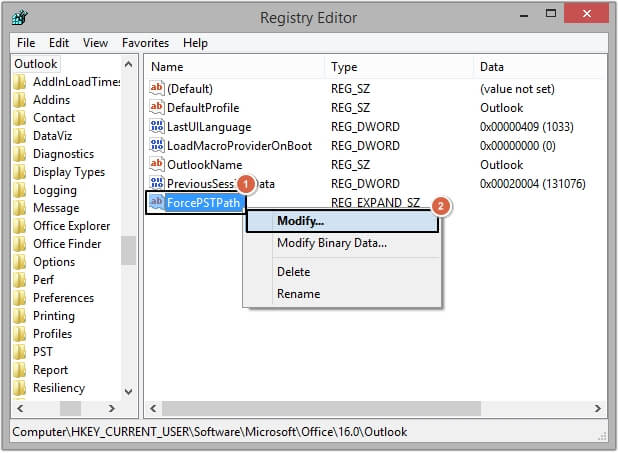Open the Edit menu
The width and height of the screenshot is (619, 453).
[x=59, y=43]
